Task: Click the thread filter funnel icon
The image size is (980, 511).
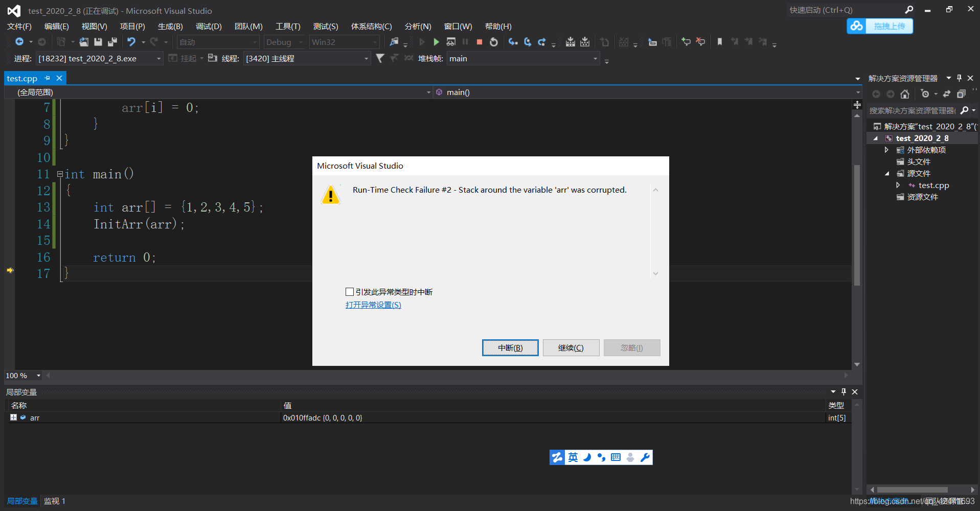Action: tap(380, 58)
